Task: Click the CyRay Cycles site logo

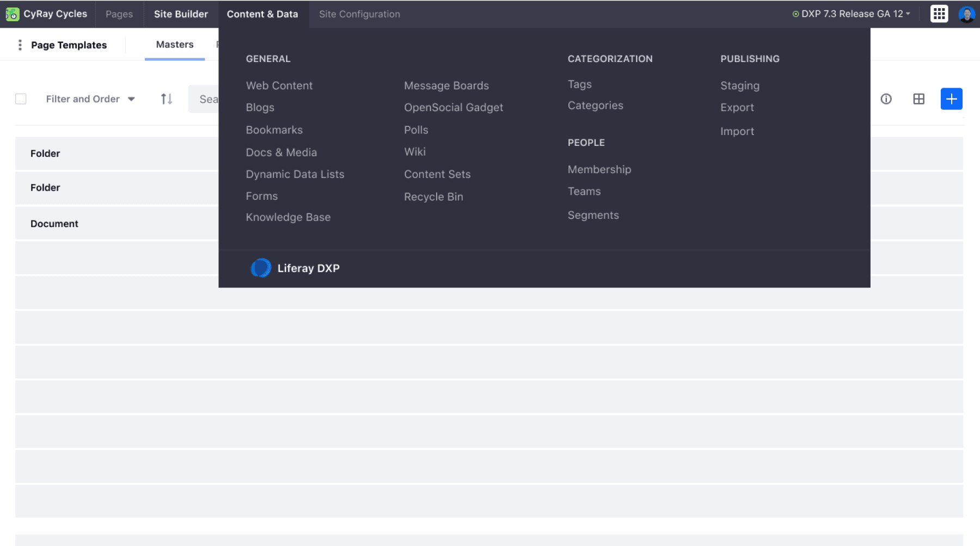Action: pyautogui.click(x=13, y=14)
